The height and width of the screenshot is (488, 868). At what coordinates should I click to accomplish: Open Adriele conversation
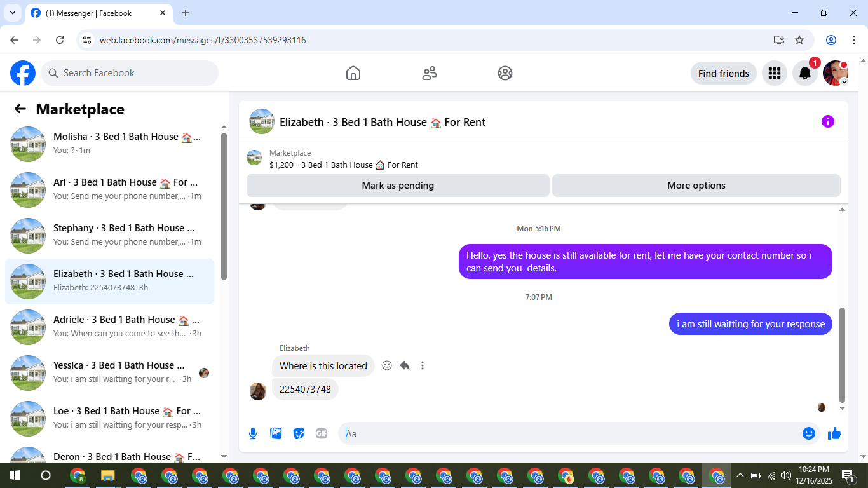(109, 327)
